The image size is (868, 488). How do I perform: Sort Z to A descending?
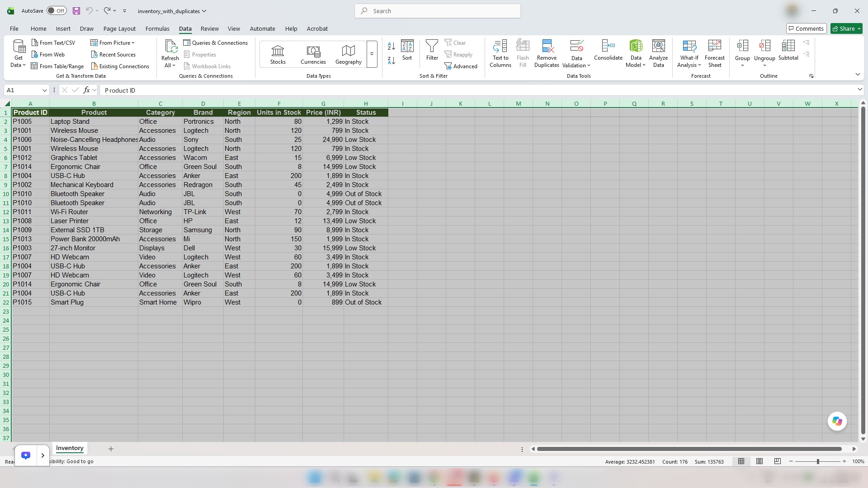point(392,60)
